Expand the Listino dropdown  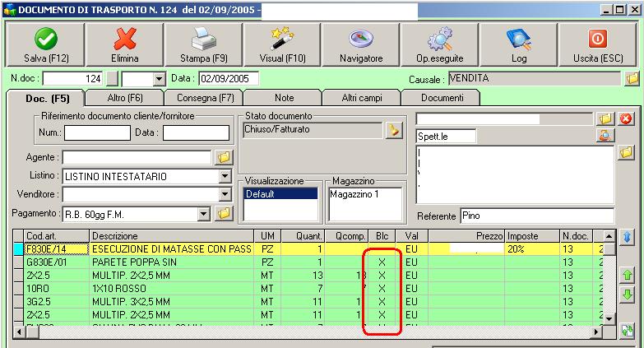coord(225,177)
